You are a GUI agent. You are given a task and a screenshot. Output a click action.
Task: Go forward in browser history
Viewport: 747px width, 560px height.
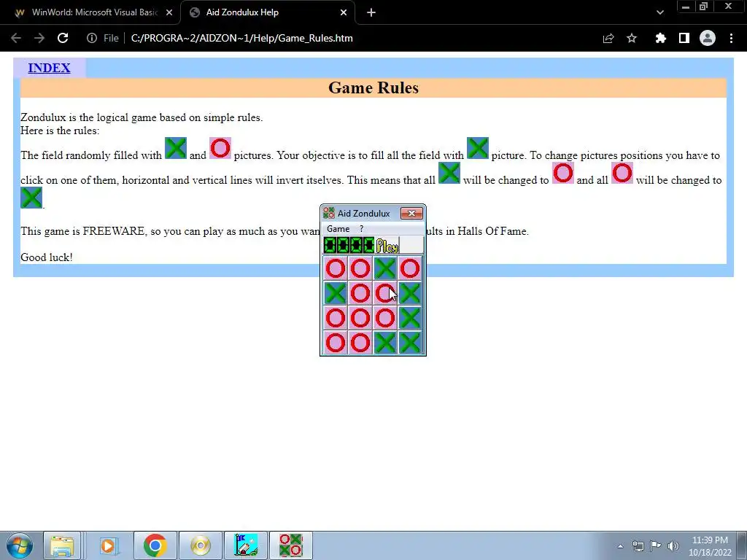(x=39, y=38)
